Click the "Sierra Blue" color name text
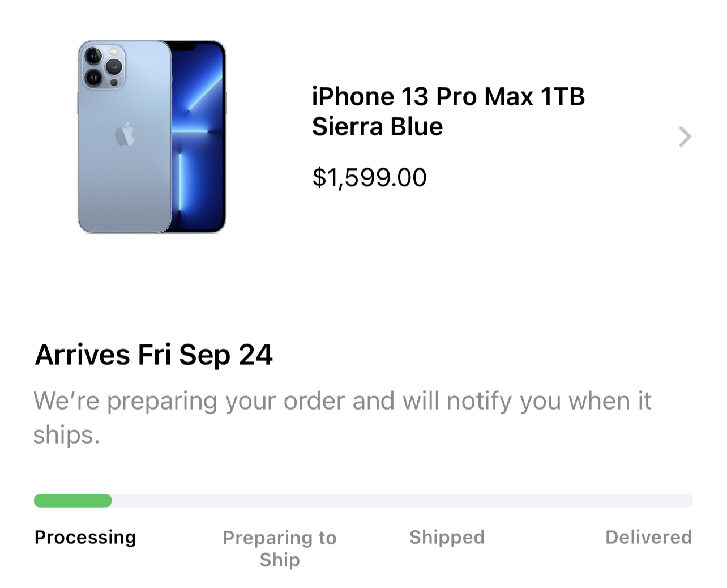Screen dimensions: 727x588 [377, 126]
